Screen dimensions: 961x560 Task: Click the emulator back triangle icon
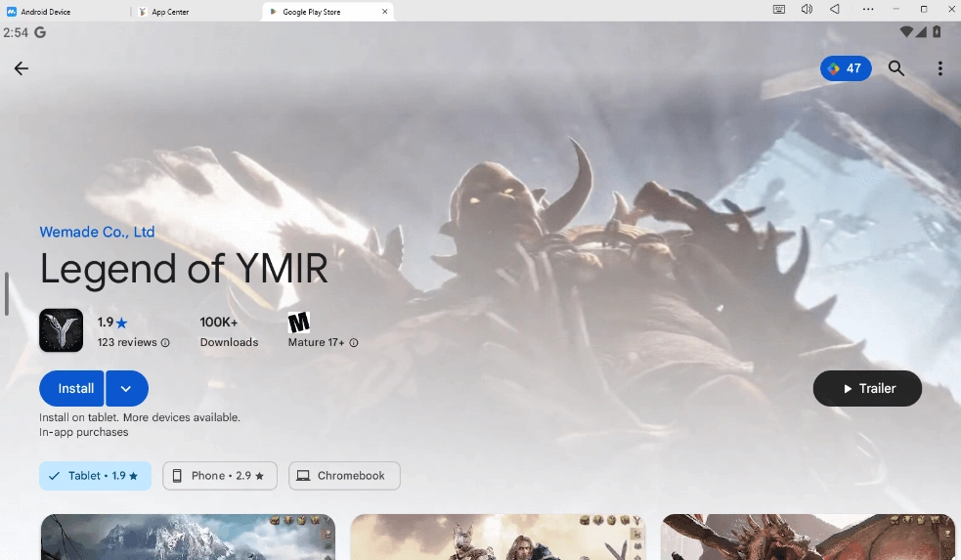pos(835,9)
